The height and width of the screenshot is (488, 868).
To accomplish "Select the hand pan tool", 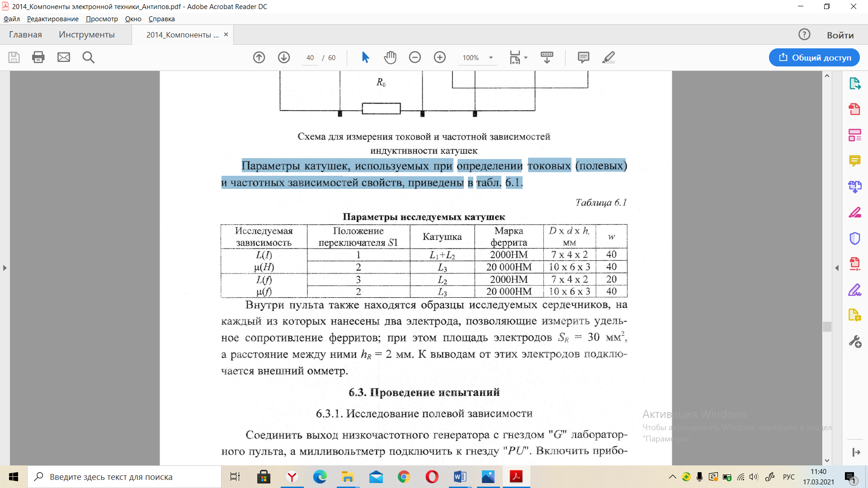I will click(390, 57).
